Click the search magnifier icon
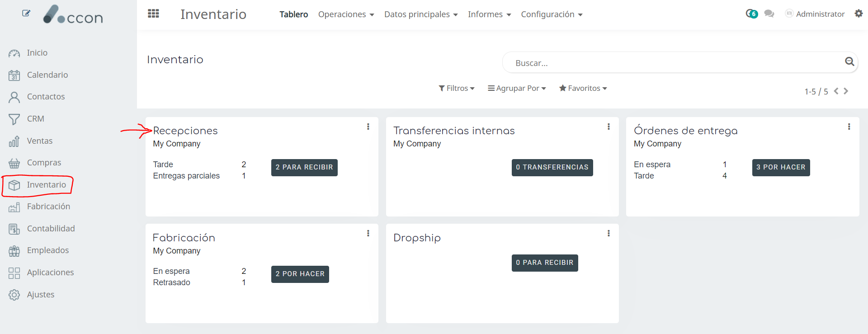The width and height of the screenshot is (868, 334). [x=849, y=61]
